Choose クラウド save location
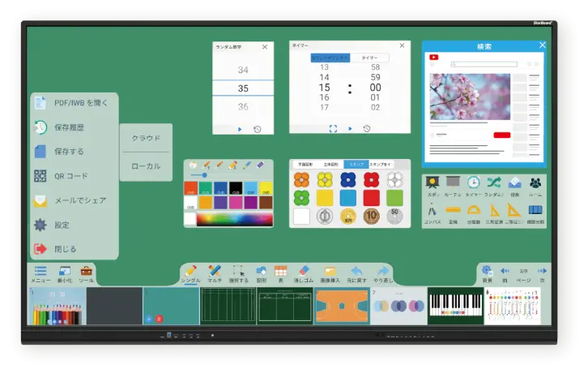Screen dimensions: 588x373 [x=146, y=138]
